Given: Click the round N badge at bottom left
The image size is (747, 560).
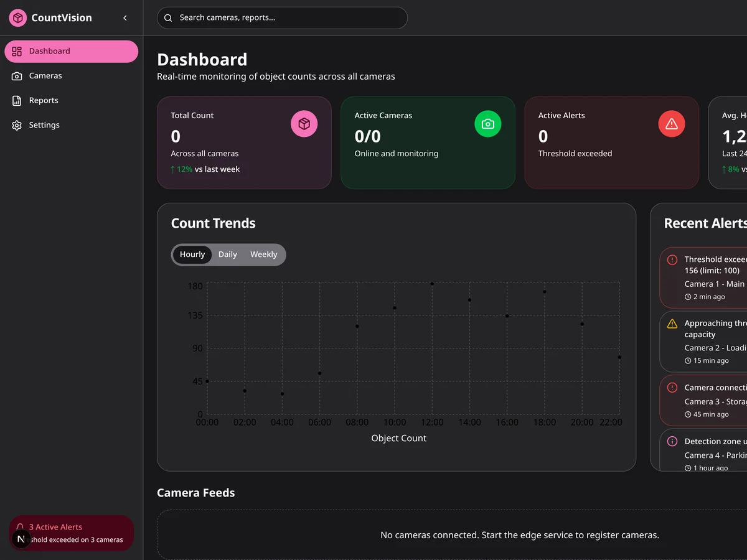Looking at the screenshot, I should point(21,539).
